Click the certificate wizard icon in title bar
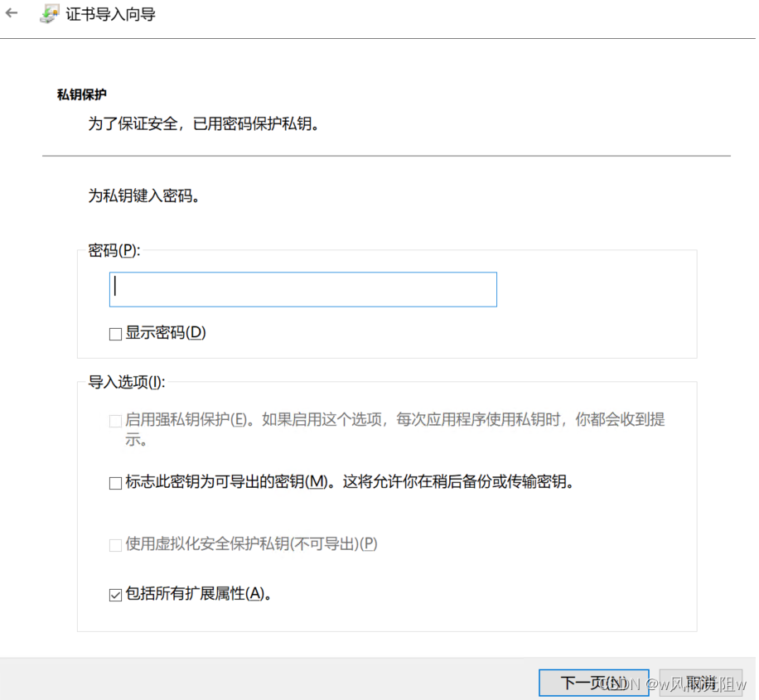 point(47,13)
